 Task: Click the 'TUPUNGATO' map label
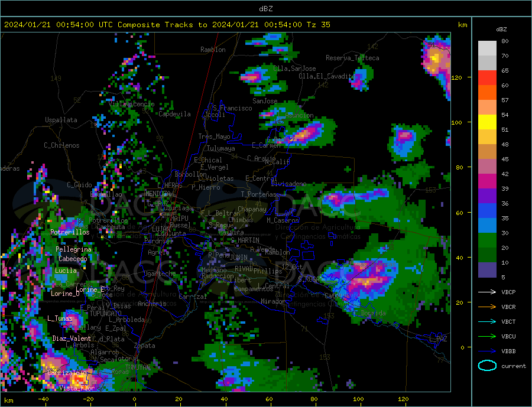pyautogui.click(x=106, y=314)
